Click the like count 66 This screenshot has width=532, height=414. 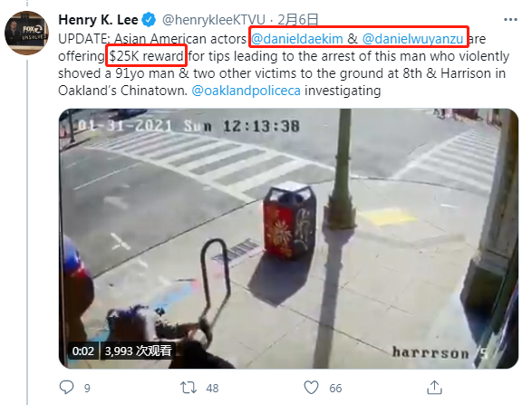(335, 389)
